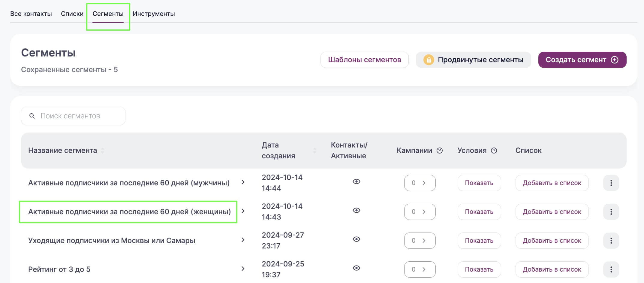Click Добавить в список for Москвы или Самары segment
Viewport: 644px width, 283px height.
pos(552,241)
